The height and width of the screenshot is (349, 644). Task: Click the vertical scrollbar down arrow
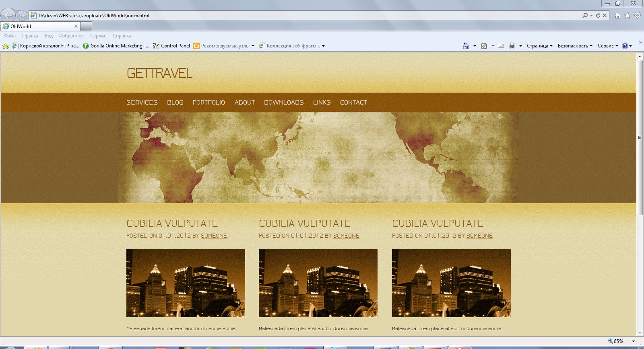pos(640,332)
